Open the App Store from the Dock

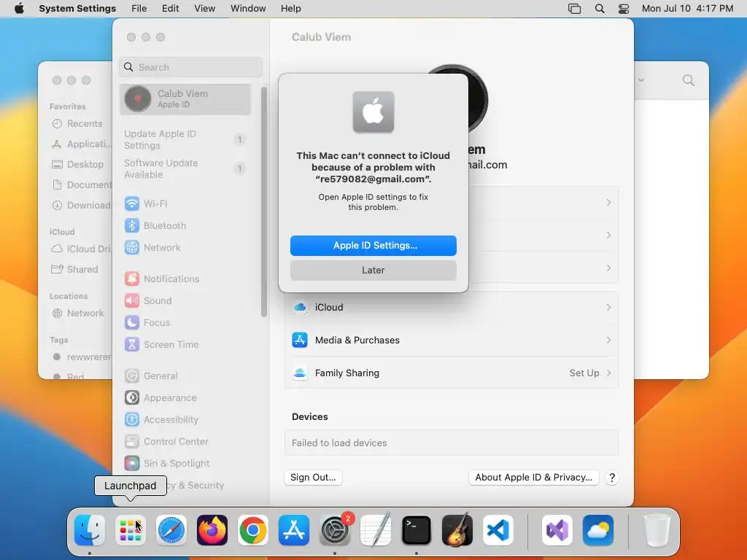coord(294,530)
